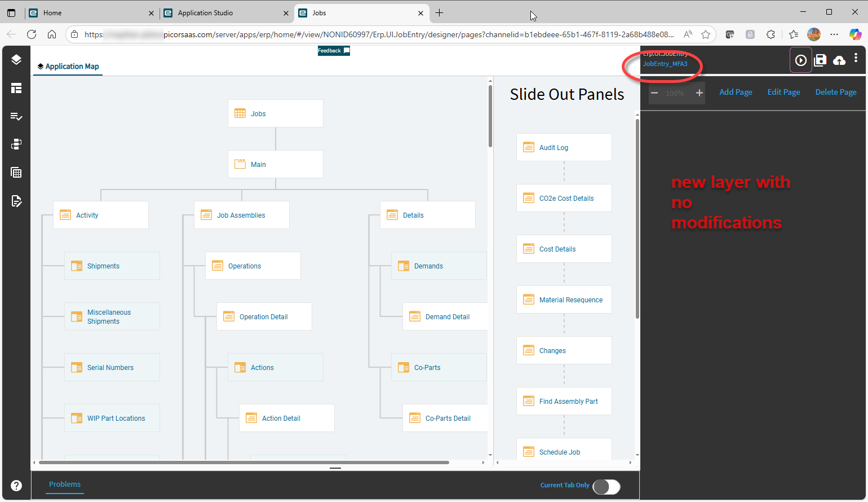
Task: Open a new browser tab
Action: [440, 13]
